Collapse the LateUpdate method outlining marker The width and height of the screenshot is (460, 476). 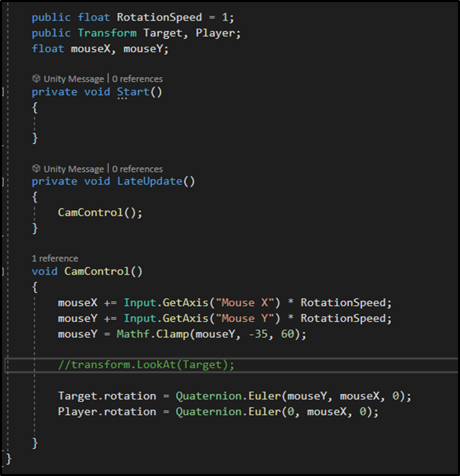[x=3, y=181]
